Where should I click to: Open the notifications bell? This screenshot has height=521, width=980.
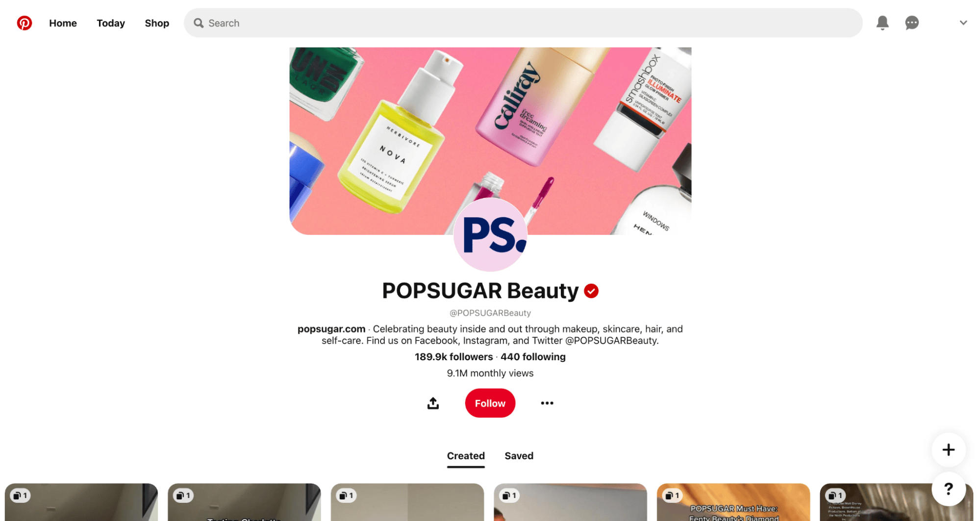882,23
